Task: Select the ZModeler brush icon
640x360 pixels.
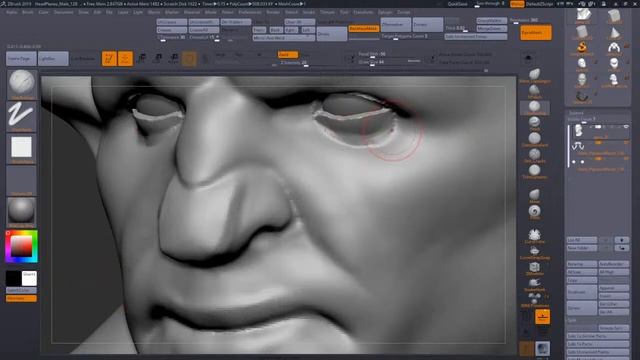Action: pyautogui.click(x=534, y=268)
